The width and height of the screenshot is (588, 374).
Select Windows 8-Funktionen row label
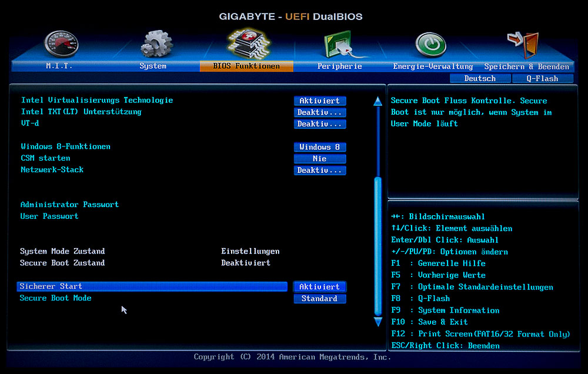(66, 146)
